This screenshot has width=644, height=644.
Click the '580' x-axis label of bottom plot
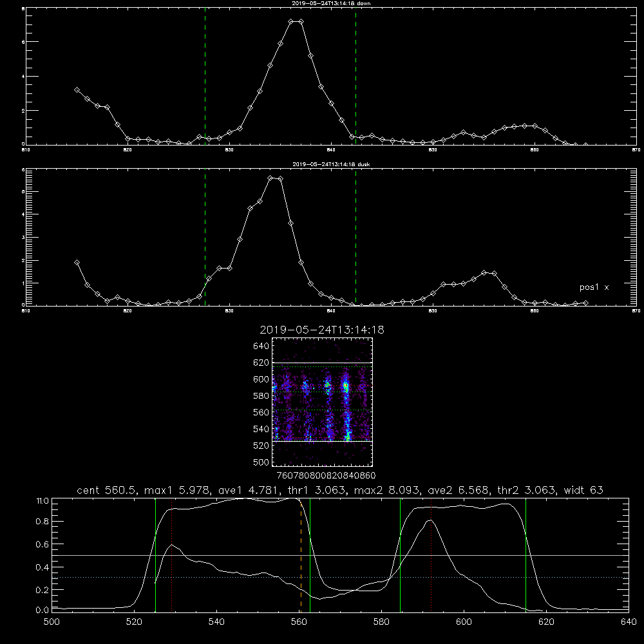pyautogui.click(x=381, y=622)
